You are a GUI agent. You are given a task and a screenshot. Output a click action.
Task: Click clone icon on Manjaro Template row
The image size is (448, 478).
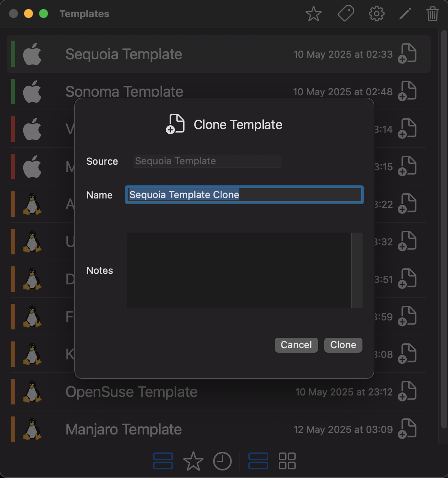[x=407, y=428]
